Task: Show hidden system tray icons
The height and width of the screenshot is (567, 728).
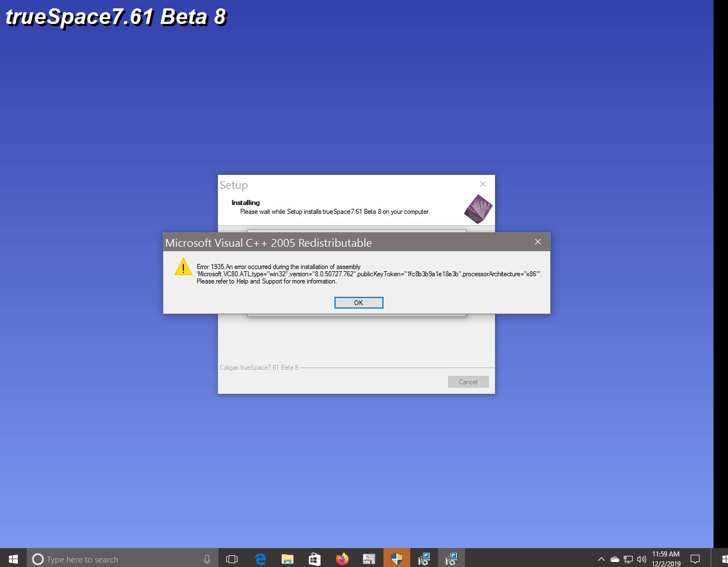Action: click(601, 559)
